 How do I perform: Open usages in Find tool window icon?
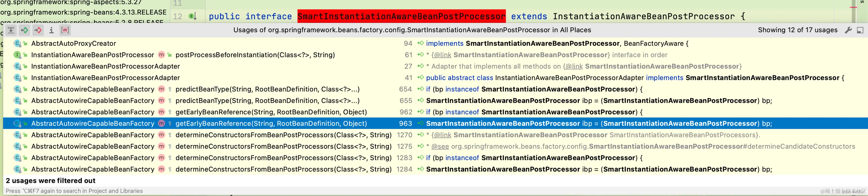(x=860, y=30)
